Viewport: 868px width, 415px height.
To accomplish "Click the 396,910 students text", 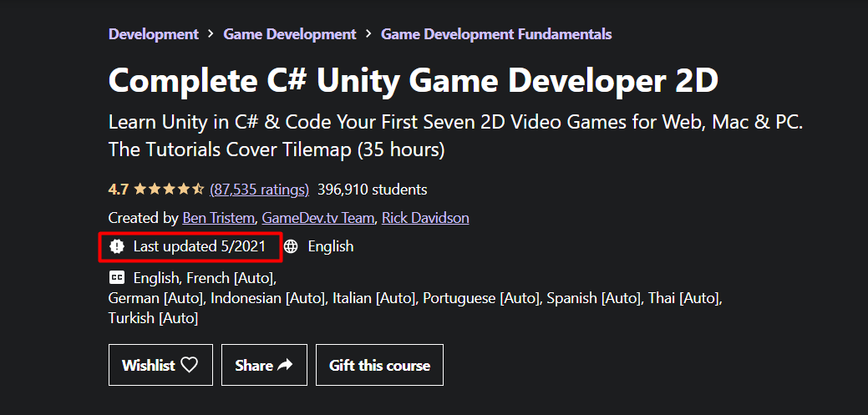I will click(x=372, y=190).
